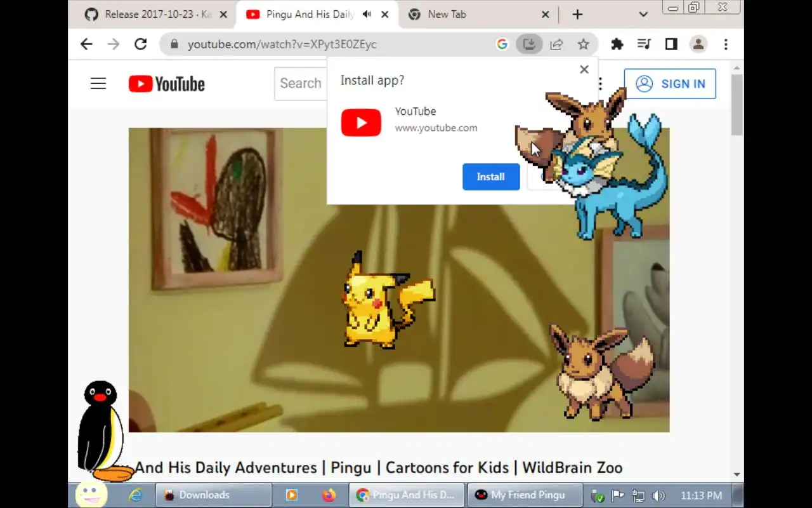Open the media player taskbar icon

coord(291,495)
